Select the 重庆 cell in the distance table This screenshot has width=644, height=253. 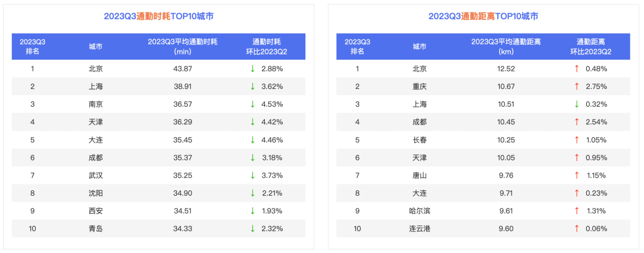420,87
